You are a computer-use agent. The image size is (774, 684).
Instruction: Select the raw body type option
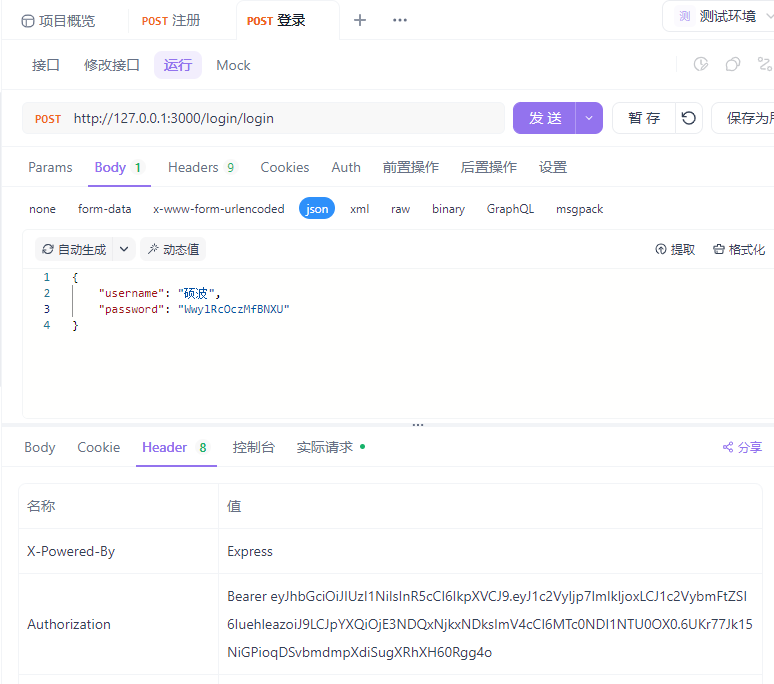(400, 209)
